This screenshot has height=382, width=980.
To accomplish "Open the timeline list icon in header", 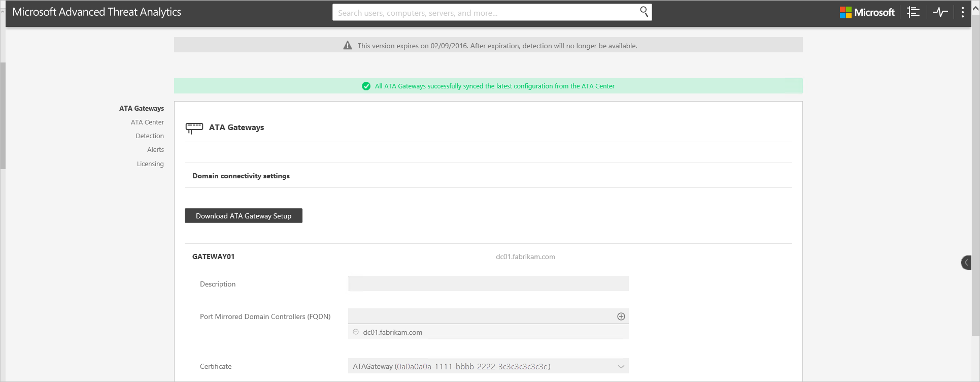I will point(913,12).
